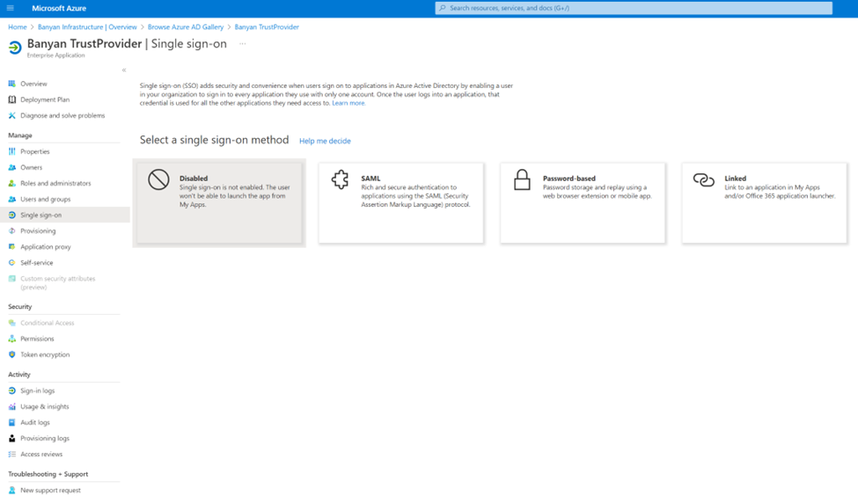The height and width of the screenshot is (504, 858).
Task: Select the Password-based sign-on card
Action: [583, 203]
